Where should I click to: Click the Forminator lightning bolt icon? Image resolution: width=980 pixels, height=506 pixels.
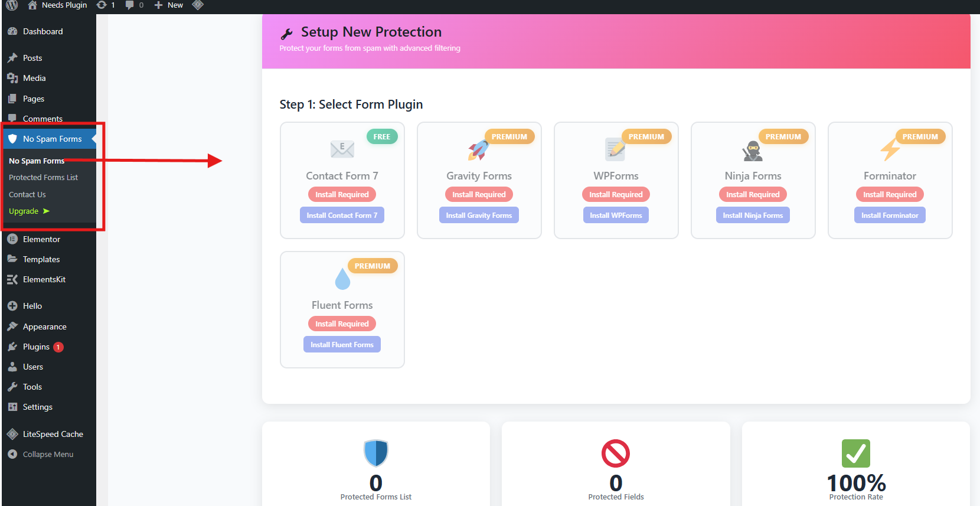890,150
